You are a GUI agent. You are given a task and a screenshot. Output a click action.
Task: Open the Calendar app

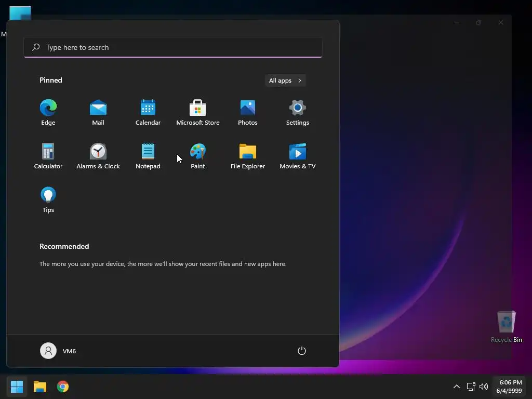148,113
